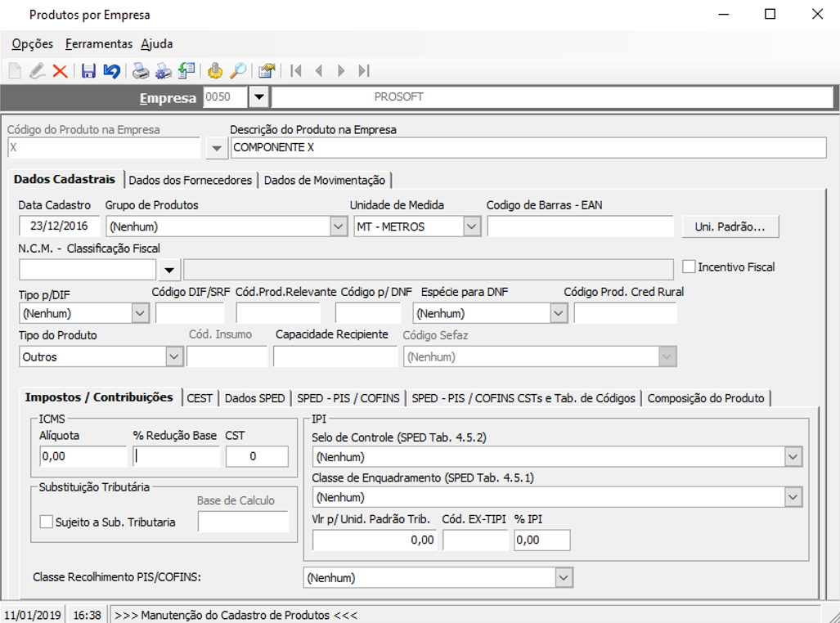Image resolution: width=840 pixels, height=623 pixels.
Task: Check Sujeito a Sub. Tributaria
Action: [x=47, y=522]
